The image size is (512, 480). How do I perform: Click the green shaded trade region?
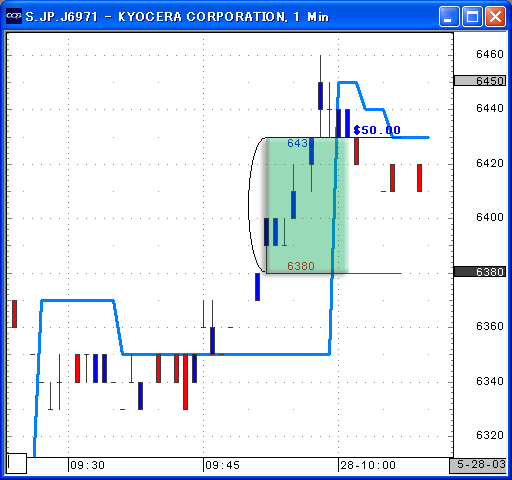(x=307, y=205)
